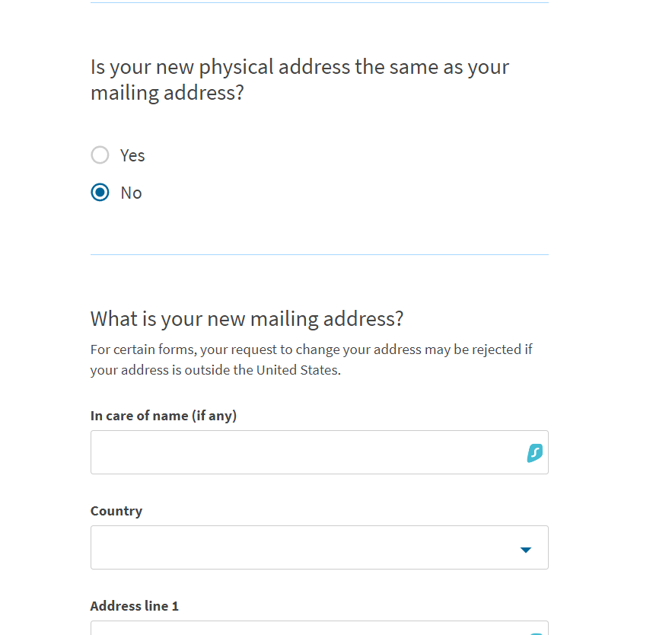Screen dimensions: 672x635
Task: Click the "Yes" option label text
Action: click(x=132, y=155)
